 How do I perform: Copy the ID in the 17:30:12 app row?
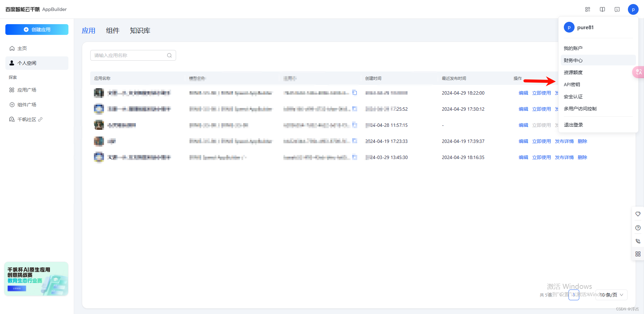pos(355,109)
